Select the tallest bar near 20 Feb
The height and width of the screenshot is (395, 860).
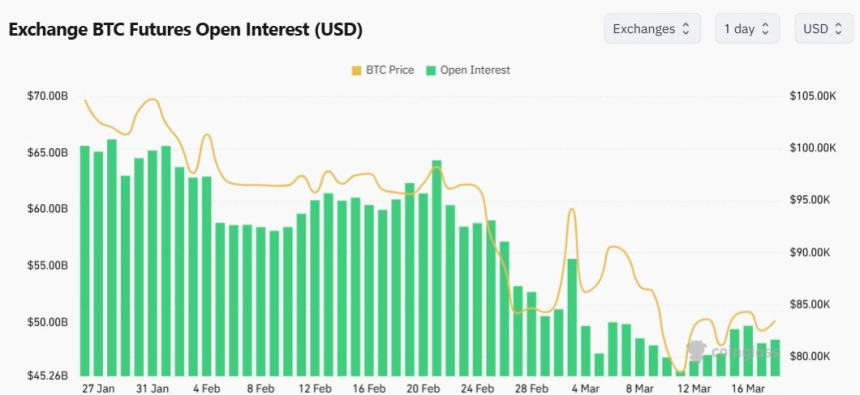click(x=437, y=268)
